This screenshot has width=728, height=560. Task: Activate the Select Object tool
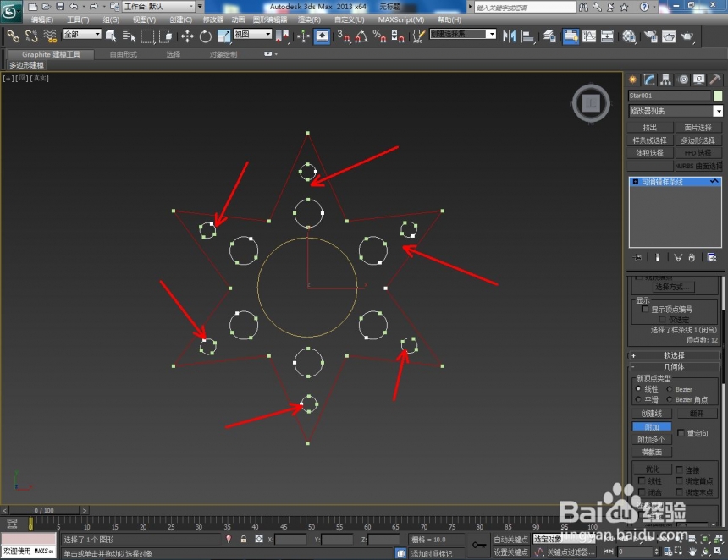coord(111,36)
